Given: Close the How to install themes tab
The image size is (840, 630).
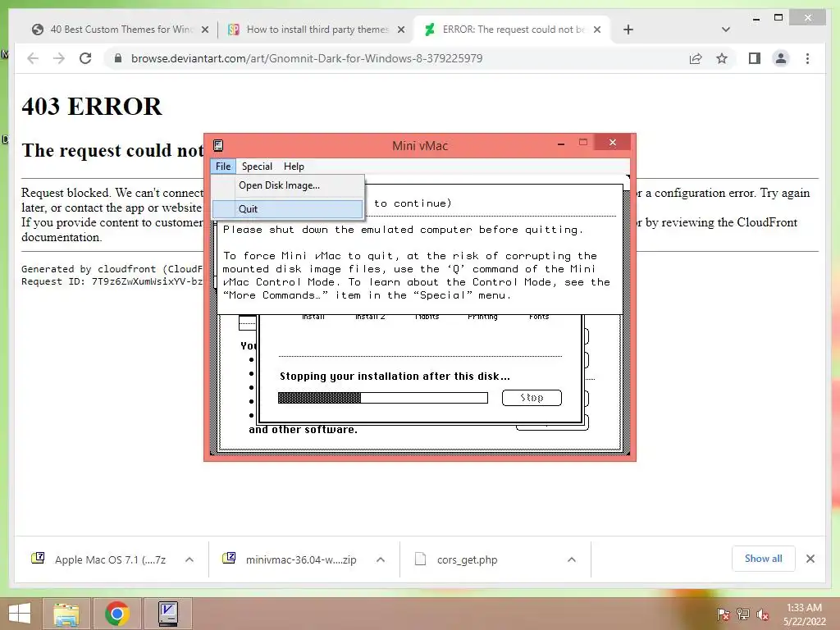Looking at the screenshot, I should [400, 30].
